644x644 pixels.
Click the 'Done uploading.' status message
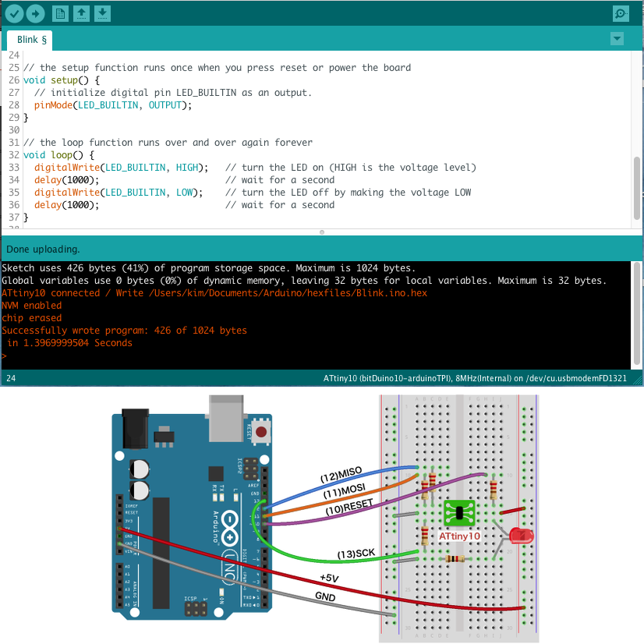tap(43, 249)
